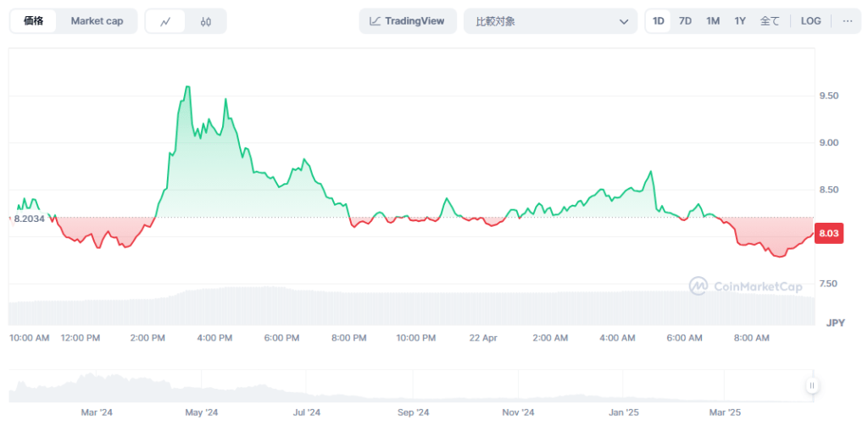Choose the 1M time range
This screenshot has width=868, height=426.
(x=713, y=21)
